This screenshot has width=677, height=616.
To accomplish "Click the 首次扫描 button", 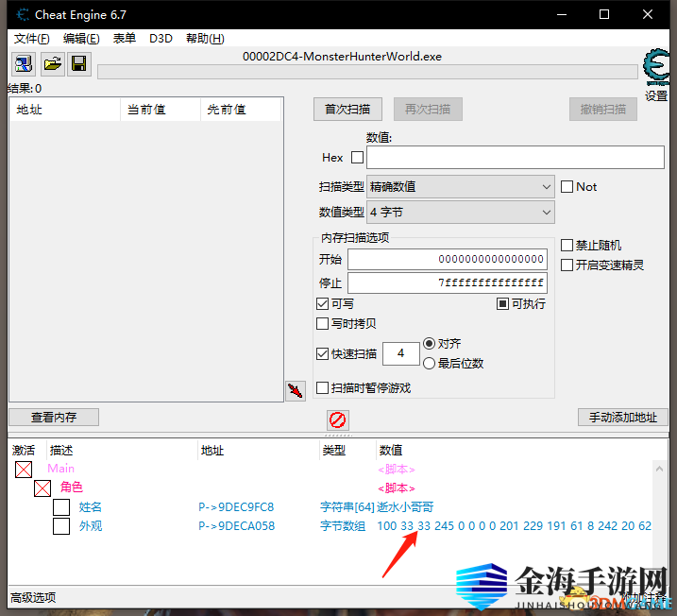I will (347, 110).
